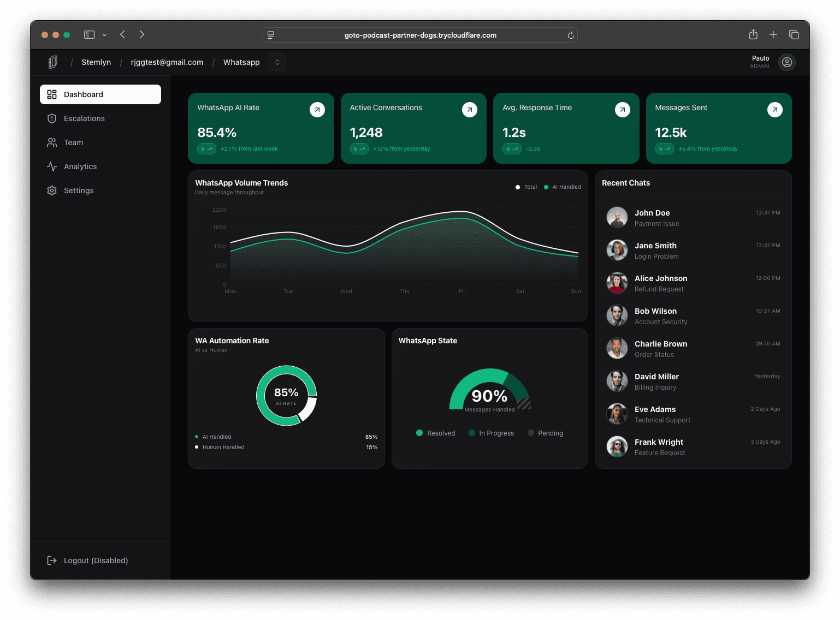Open the Settings page in sidebar
Image resolution: width=840 pixels, height=620 pixels.
click(x=79, y=190)
